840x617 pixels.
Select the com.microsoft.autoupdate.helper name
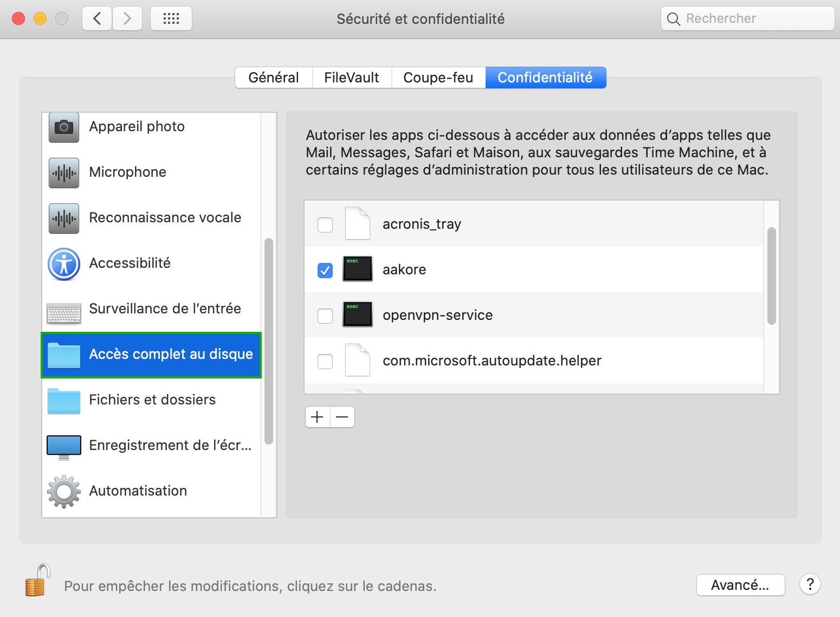[x=492, y=361]
